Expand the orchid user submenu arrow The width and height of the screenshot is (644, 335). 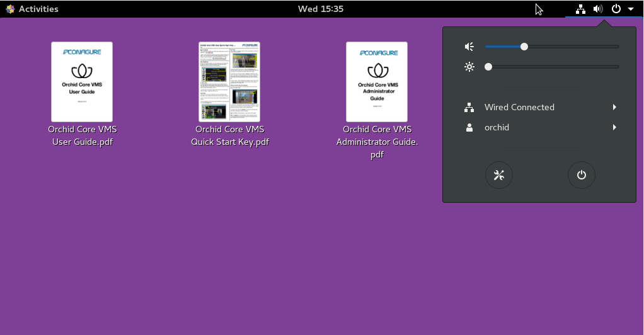click(x=614, y=127)
